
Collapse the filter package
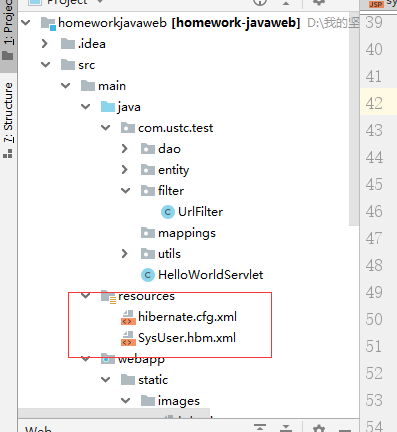[x=126, y=191]
